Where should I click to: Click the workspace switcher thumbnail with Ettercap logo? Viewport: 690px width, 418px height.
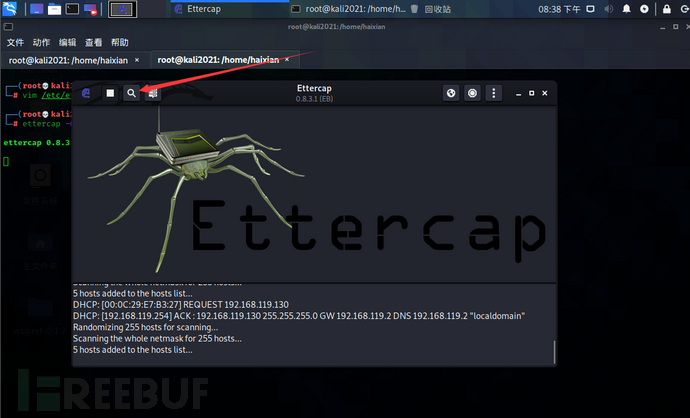click(x=122, y=9)
